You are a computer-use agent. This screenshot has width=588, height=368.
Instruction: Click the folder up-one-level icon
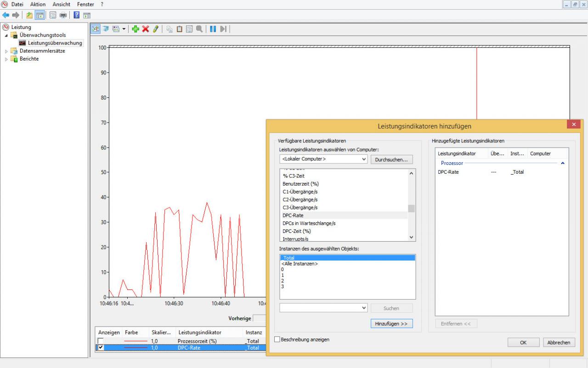click(x=29, y=15)
